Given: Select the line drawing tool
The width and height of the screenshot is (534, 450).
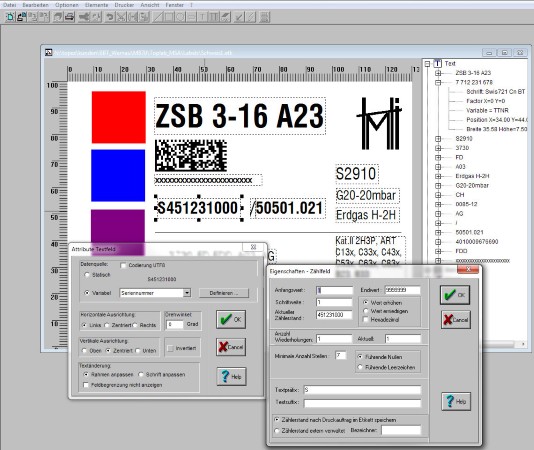Looking at the screenshot, I should pos(157,17).
